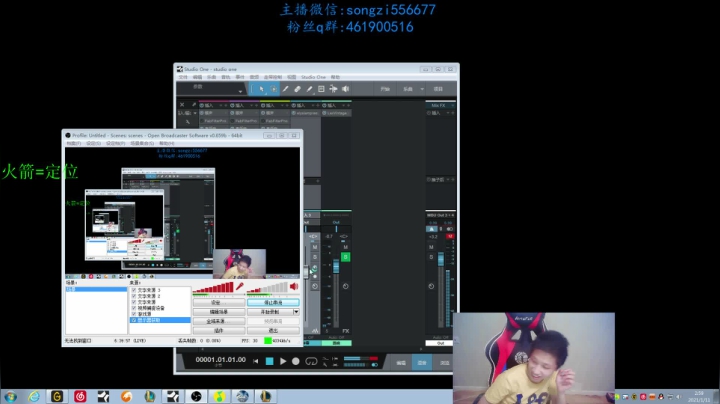Select the Range tool in Studio One

pos(274,89)
